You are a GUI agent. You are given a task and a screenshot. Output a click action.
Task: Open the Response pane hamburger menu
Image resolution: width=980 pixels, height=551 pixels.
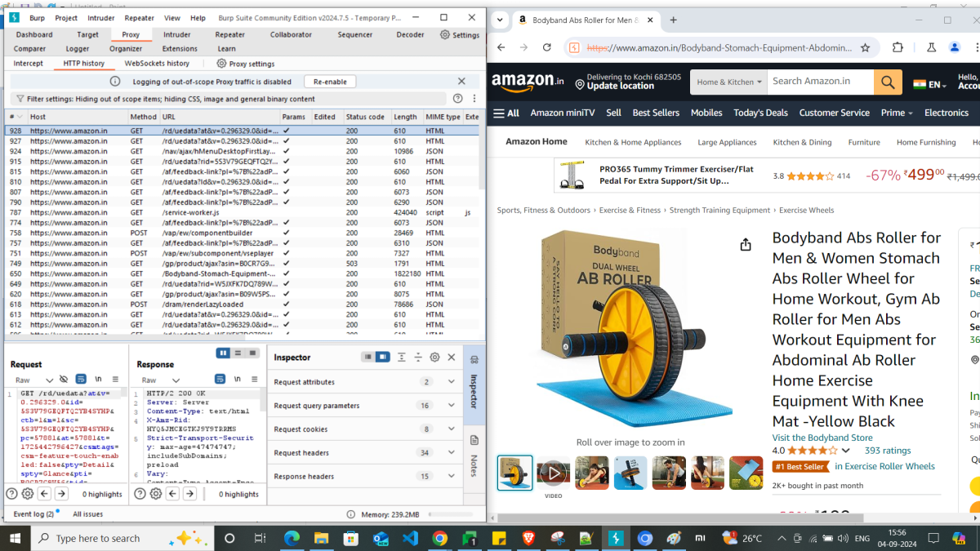pyautogui.click(x=256, y=380)
